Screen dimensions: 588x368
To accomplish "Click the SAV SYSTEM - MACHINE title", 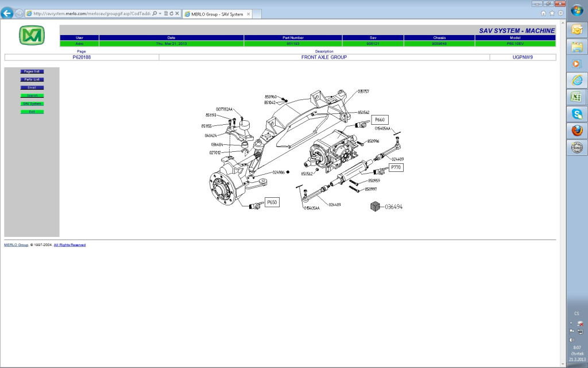I will pyautogui.click(x=517, y=31).
